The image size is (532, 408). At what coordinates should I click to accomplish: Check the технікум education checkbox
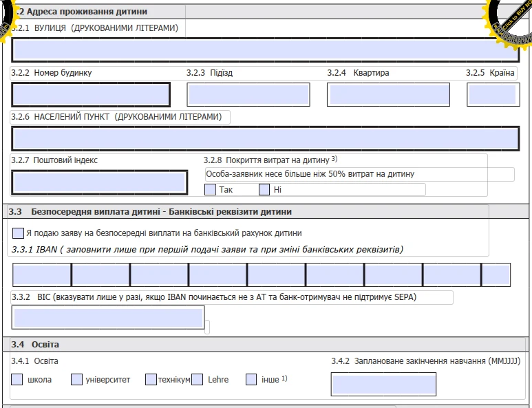(151, 380)
